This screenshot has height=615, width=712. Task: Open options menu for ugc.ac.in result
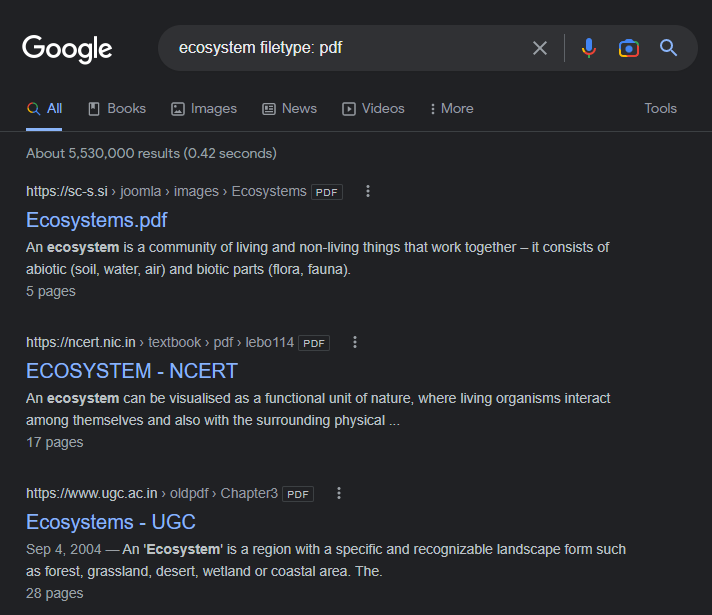click(x=339, y=493)
